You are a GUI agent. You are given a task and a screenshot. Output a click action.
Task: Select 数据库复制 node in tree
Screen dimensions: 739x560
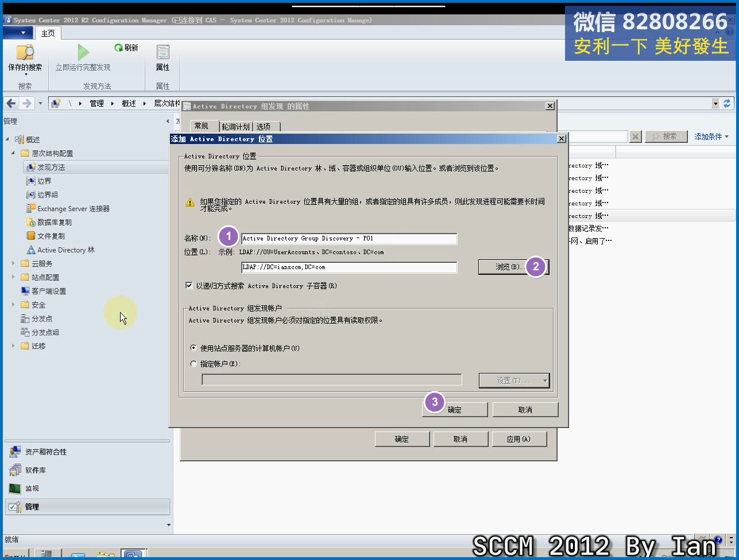click(55, 222)
